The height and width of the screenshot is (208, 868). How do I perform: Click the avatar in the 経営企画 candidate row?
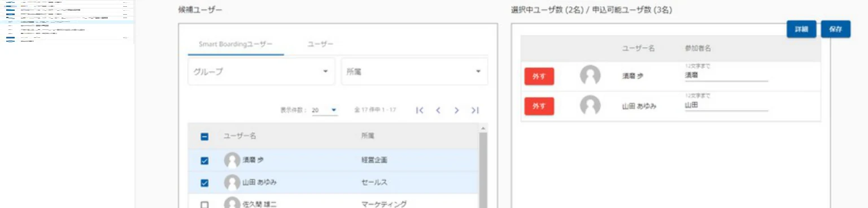[232, 160]
